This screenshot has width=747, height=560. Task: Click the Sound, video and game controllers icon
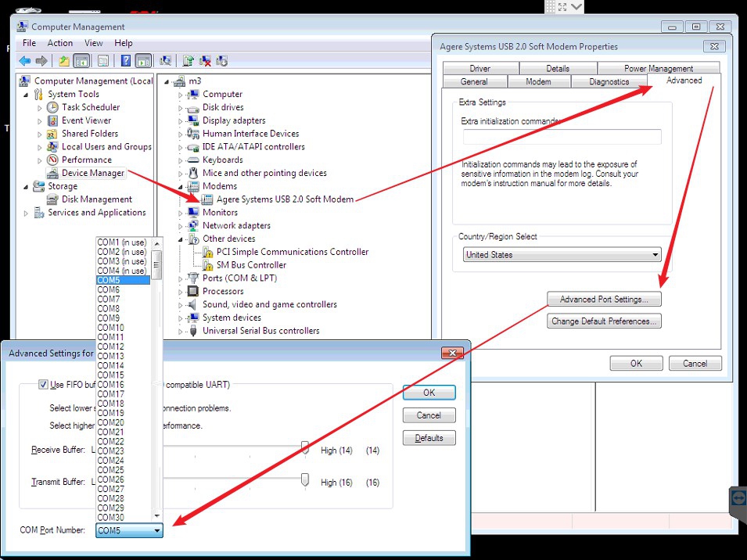tap(192, 304)
